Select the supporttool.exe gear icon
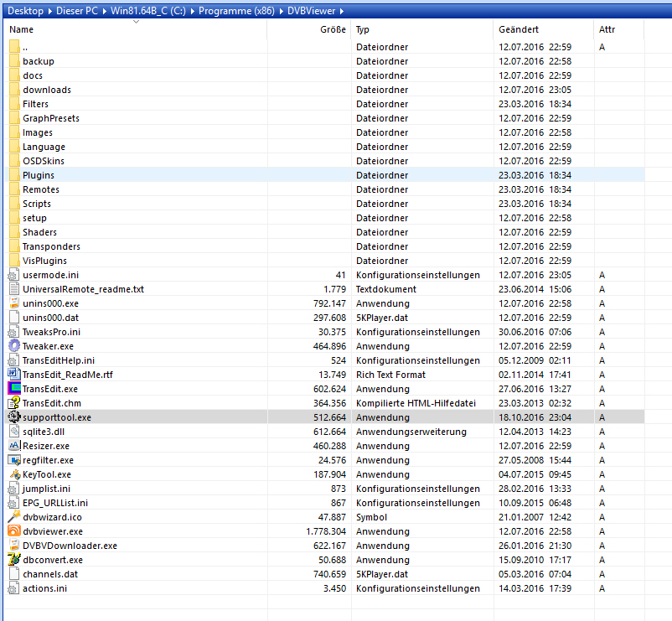 coord(13,417)
